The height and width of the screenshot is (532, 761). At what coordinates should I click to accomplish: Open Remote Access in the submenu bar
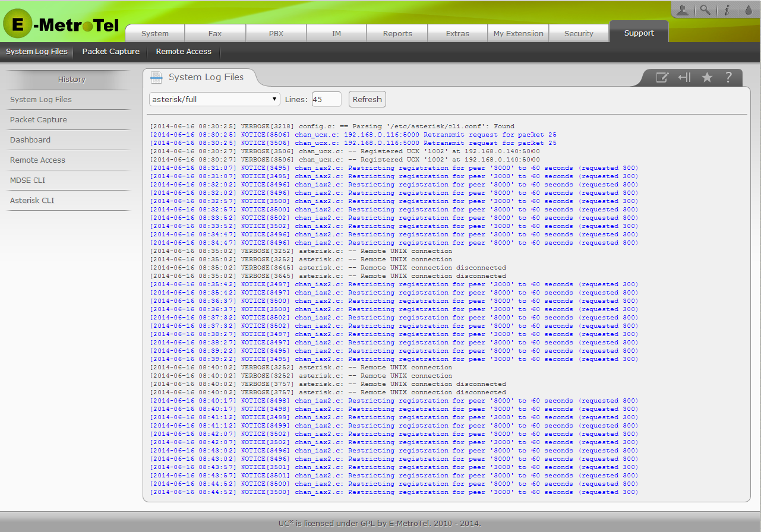tap(184, 52)
